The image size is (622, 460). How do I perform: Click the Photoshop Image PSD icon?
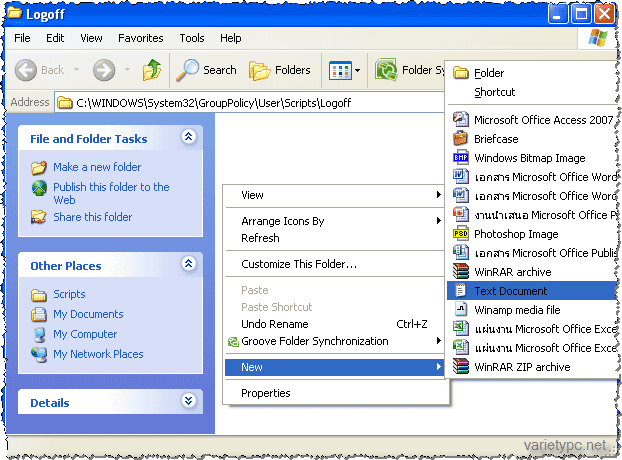(461, 234)
